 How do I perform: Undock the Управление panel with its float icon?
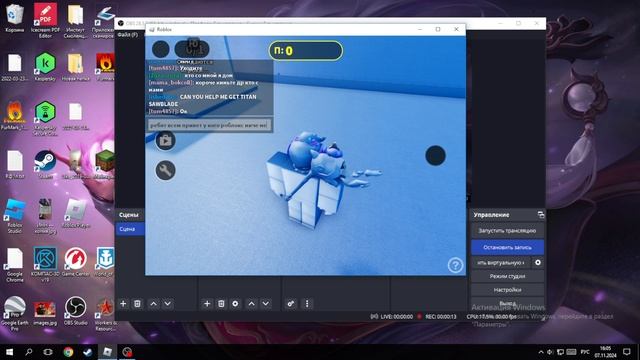(x=541, y=215)
